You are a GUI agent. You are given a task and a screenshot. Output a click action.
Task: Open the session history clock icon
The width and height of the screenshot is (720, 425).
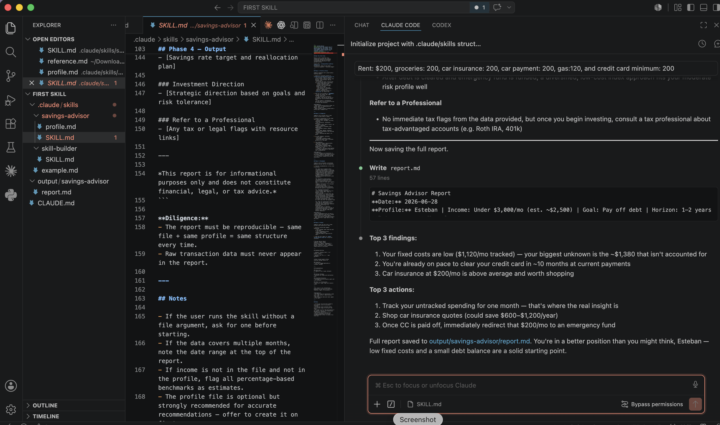(x=702, y=44)
